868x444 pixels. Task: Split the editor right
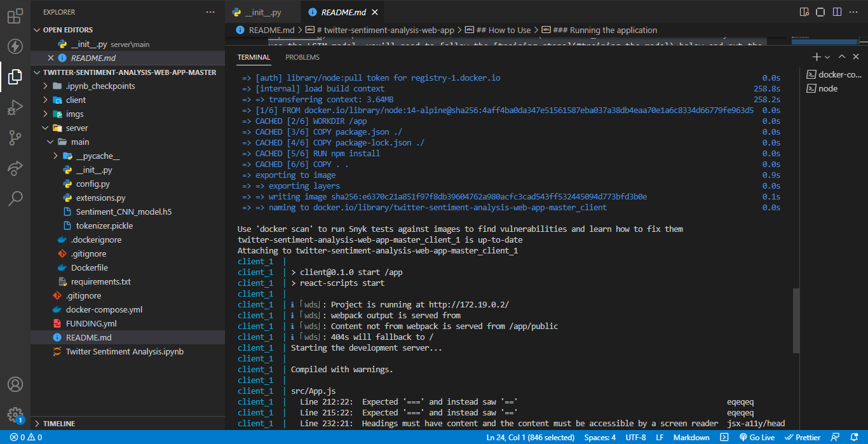click(836, 12)
